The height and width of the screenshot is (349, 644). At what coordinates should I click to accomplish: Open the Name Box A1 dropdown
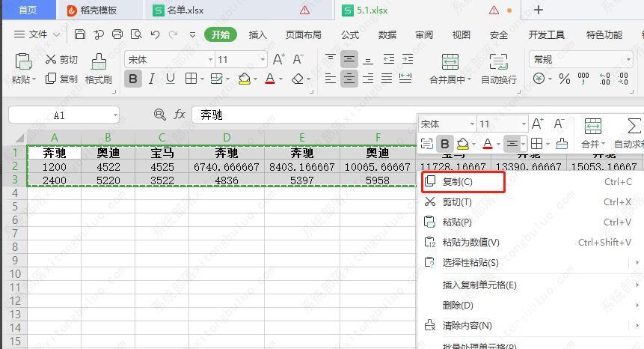(115, 115)
